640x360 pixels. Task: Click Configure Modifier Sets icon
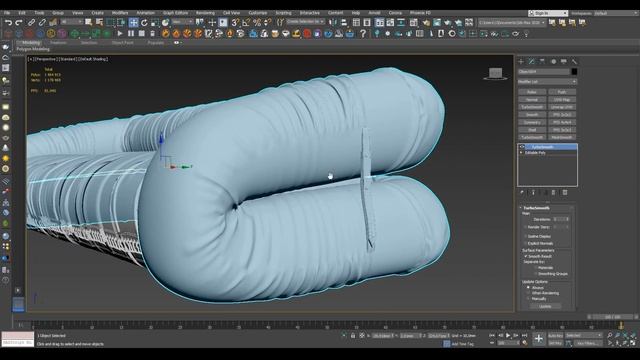pos(565,192)
